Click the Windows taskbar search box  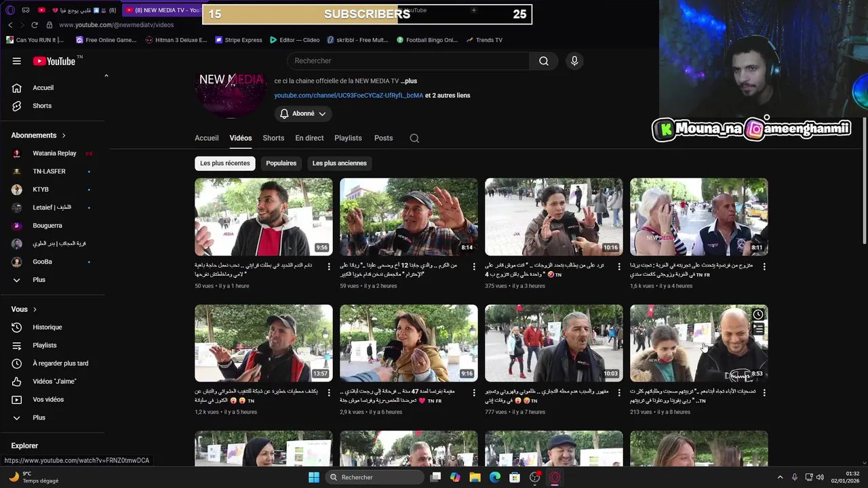(374, 477)
